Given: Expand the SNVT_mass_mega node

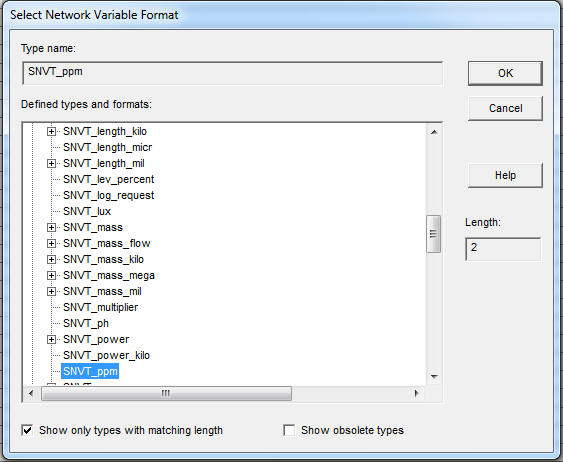Looking at the screenshot, I should click(x=51, y=276).
